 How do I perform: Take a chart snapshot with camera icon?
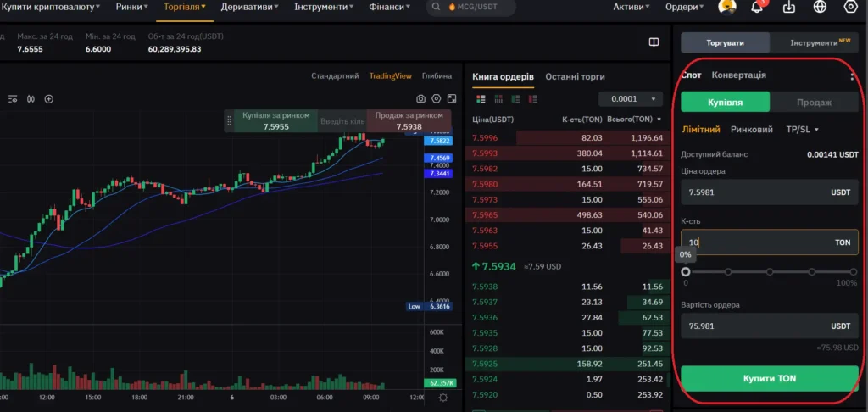(x=420, y=98)
